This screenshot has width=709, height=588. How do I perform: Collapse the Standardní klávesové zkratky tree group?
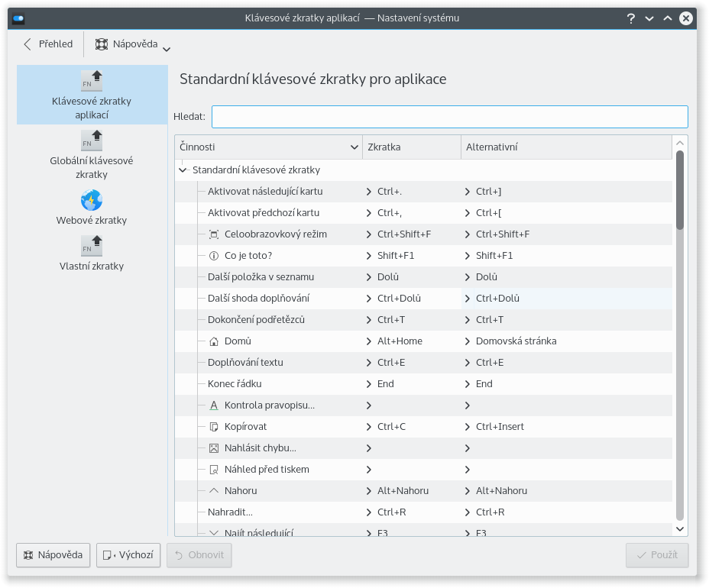coord(183,170)
